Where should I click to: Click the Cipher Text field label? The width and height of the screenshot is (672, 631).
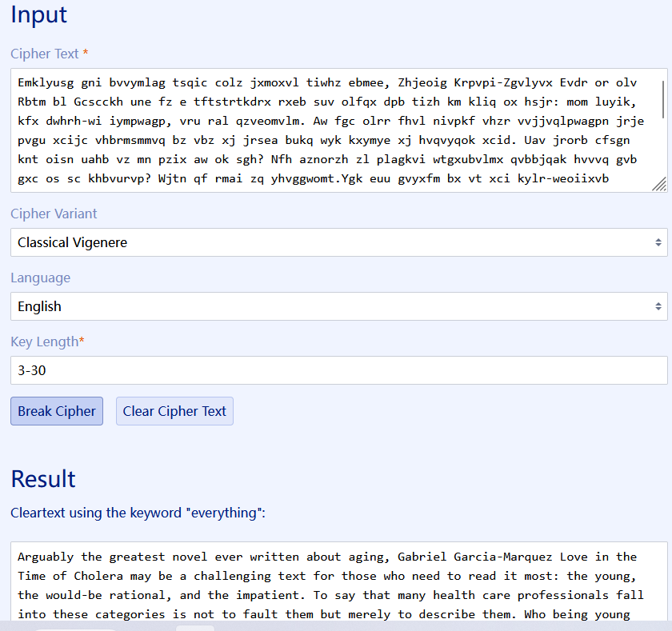pos(45,54)
